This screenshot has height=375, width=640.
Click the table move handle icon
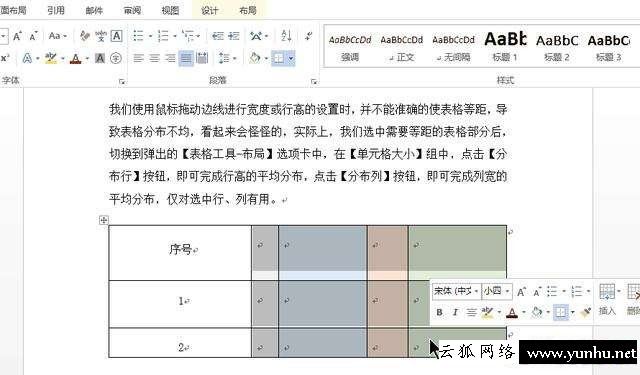pos(104,220)
